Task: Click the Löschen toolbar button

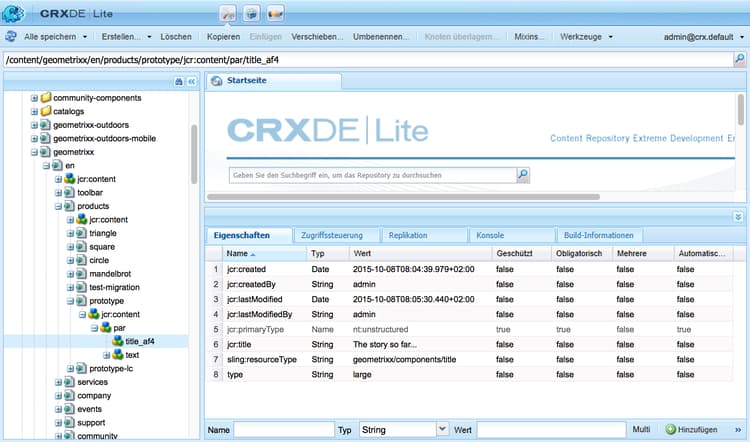Action: click(176, 37)
